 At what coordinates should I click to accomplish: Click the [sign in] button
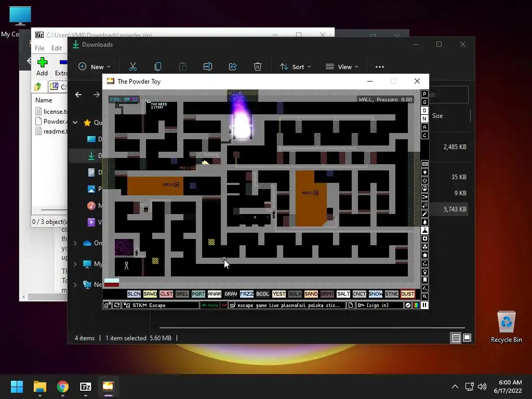[379, 305]
